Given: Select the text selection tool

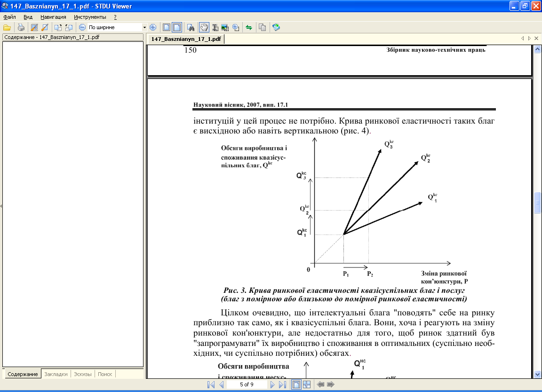Looking at the screenshot, I should tap(215, 28).
